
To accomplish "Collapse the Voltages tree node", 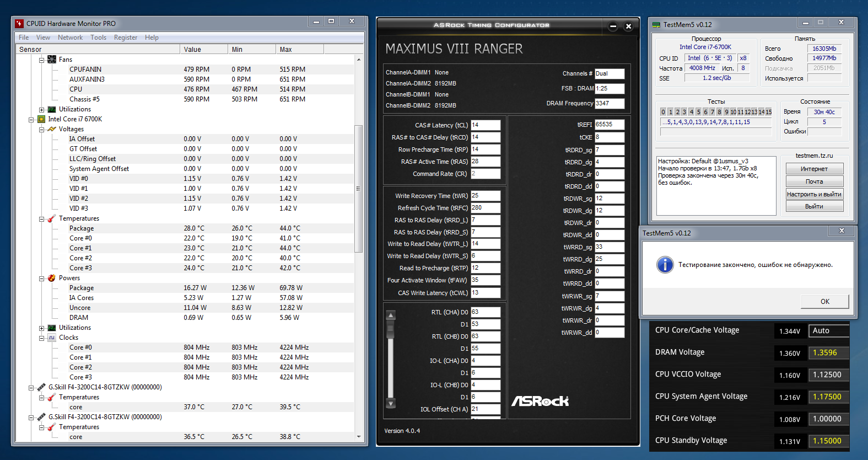I will pyautogui.click(x=41, y=129).
